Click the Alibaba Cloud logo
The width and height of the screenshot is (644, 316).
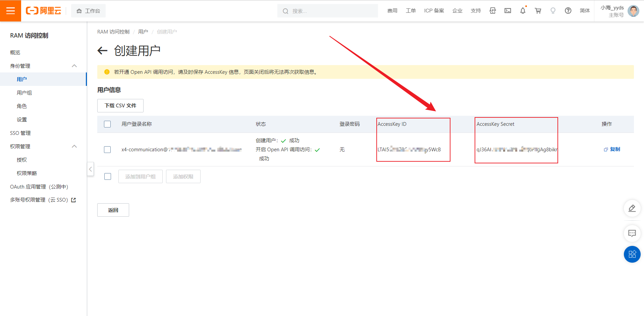point(44,11)
